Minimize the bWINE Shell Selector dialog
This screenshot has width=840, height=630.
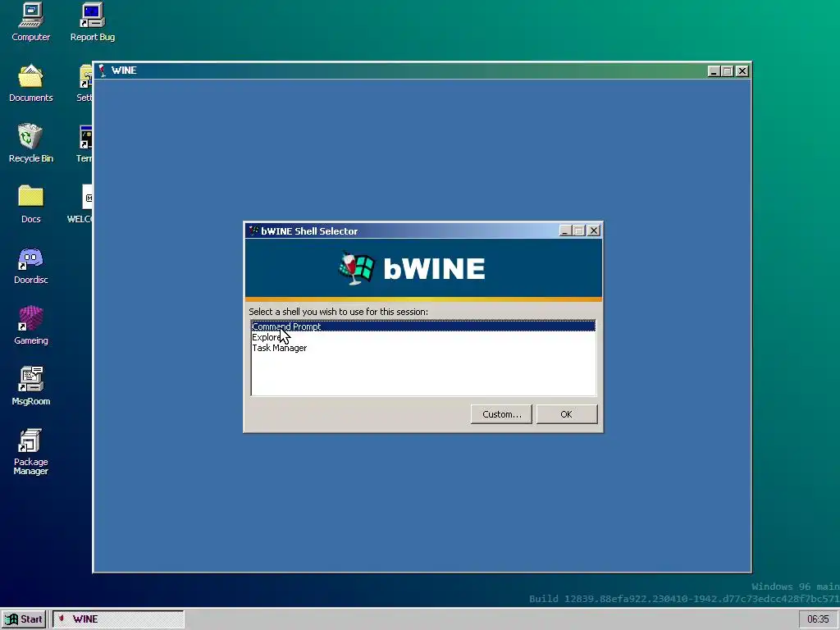565,231
